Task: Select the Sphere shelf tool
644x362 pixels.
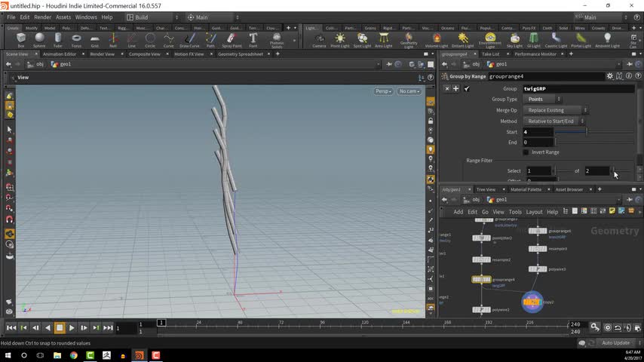Action: pos(39,39)
